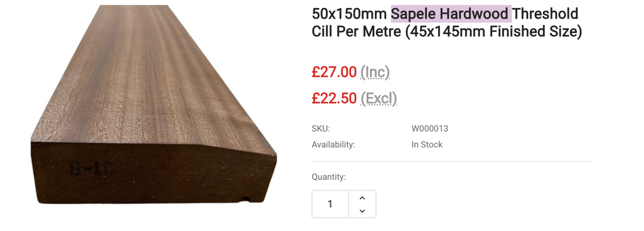This screenshot has width=644, height=231.
Task: Click the word "Threshold" in the title
Action: click(x=545, y=14)
